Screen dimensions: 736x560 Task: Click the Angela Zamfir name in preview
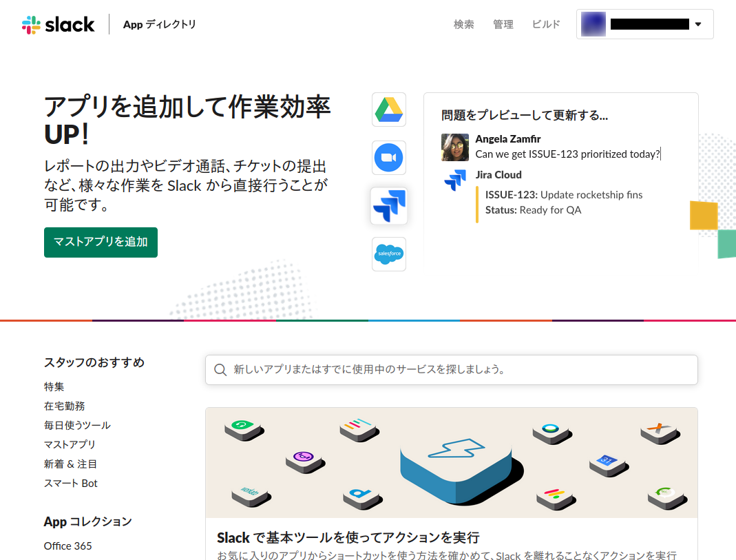click(x=508, y=139)
